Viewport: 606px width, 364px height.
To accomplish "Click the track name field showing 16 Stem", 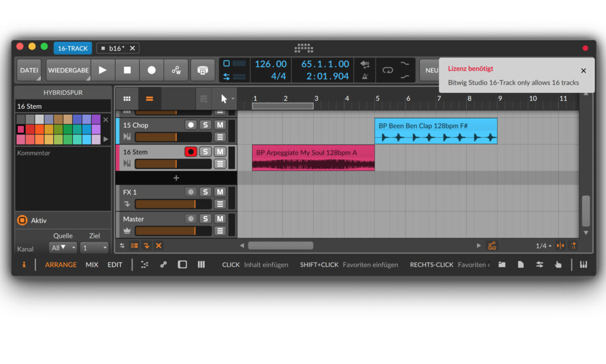I will (63, 107).
